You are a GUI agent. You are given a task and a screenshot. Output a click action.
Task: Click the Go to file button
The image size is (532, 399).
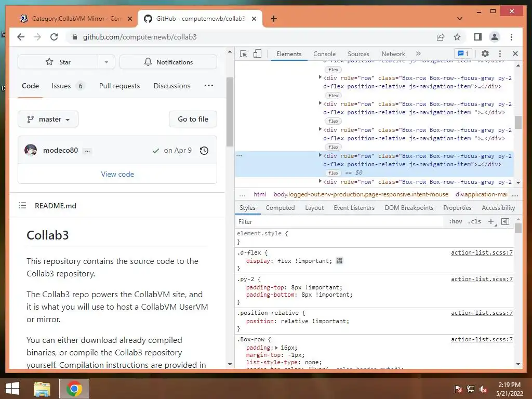pos(193,119)
